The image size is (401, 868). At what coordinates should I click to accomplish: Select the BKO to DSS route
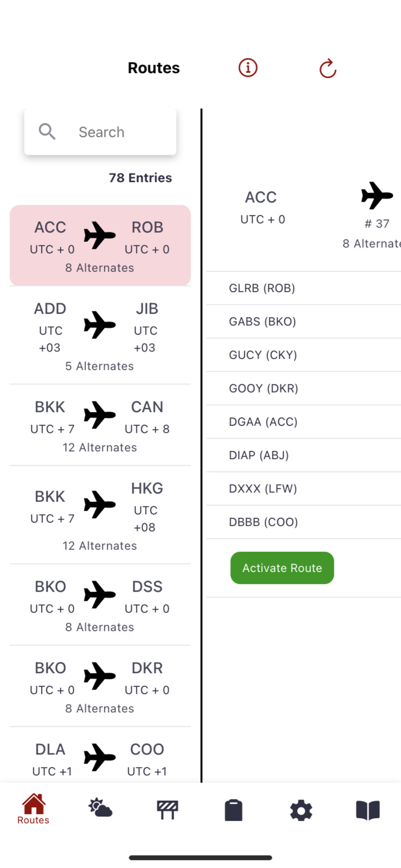pyautogui.click(x=100, y=605)
